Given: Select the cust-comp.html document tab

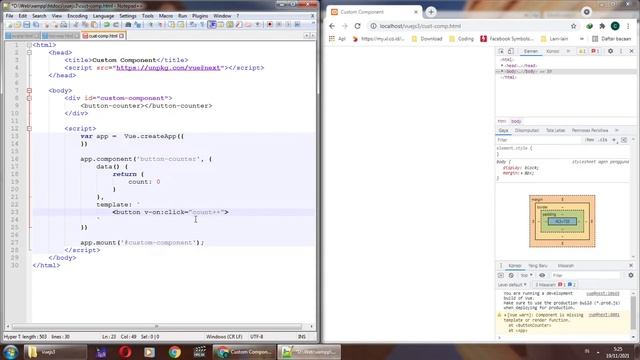Looking at the screenshot, I should tap(103, 36).
